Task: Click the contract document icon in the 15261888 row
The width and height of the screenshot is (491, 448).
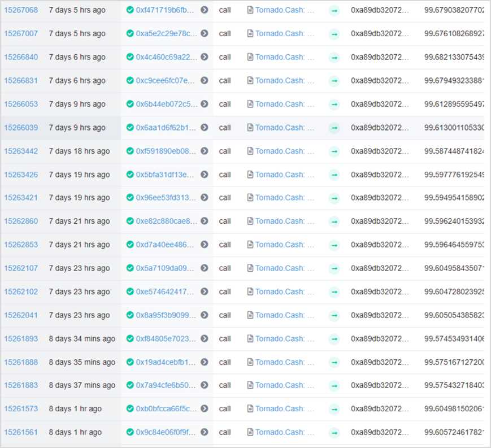Action: (x=250, y=362)
